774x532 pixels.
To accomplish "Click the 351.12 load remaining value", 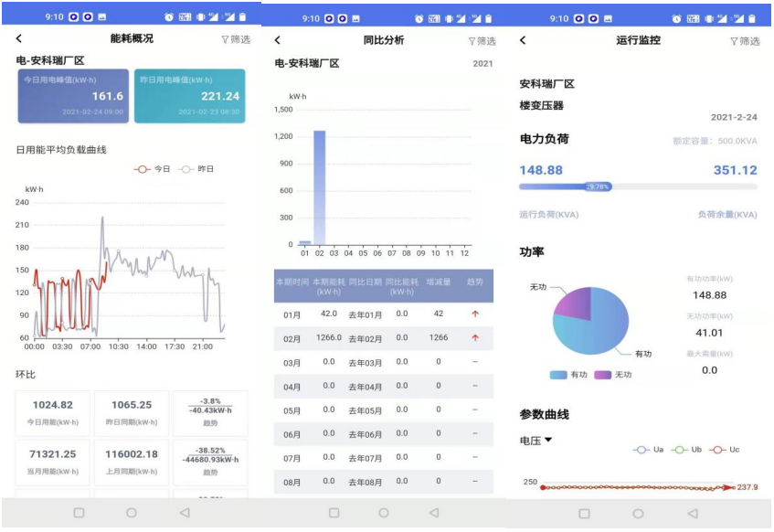I will tap(735, 170).
